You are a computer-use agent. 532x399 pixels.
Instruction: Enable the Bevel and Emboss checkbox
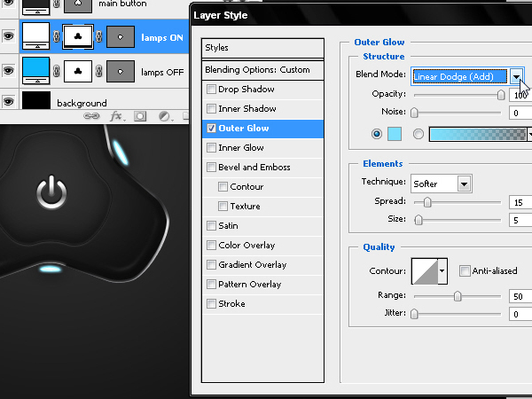click(x=211, y=168)
